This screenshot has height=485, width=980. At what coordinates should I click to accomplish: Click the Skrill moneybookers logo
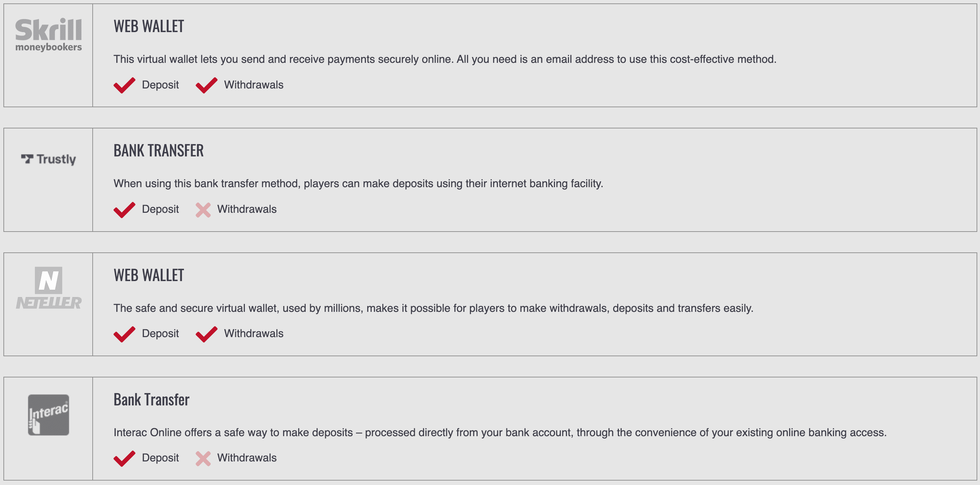(x=48, y=34)
